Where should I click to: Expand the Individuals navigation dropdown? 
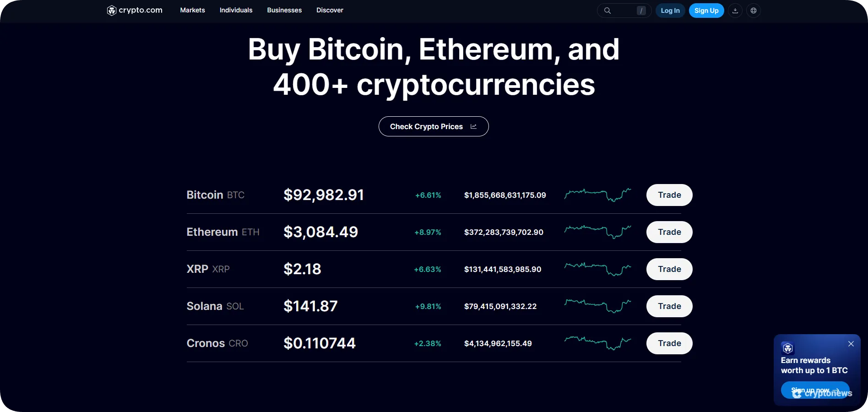click(x=236, y=10)
